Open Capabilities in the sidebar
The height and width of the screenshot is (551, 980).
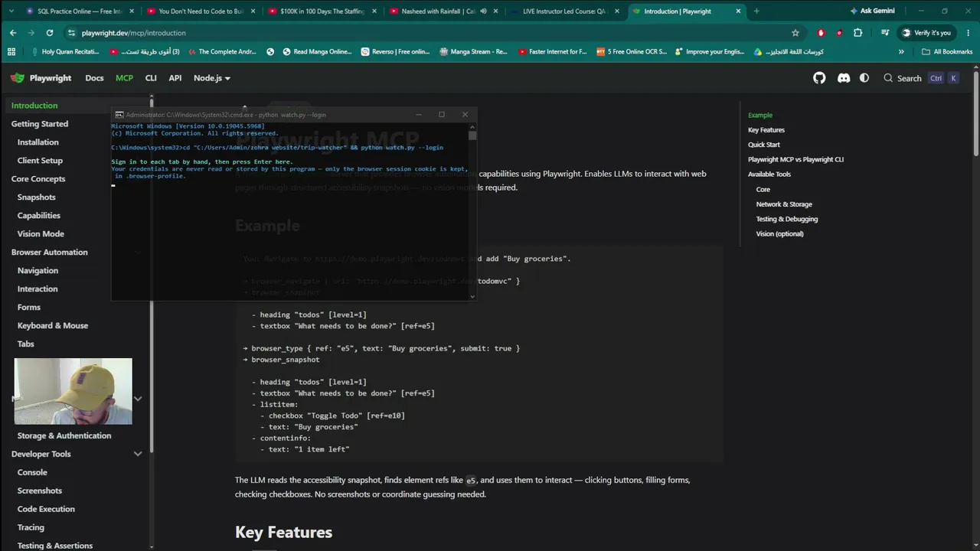(x=39, y=216)
